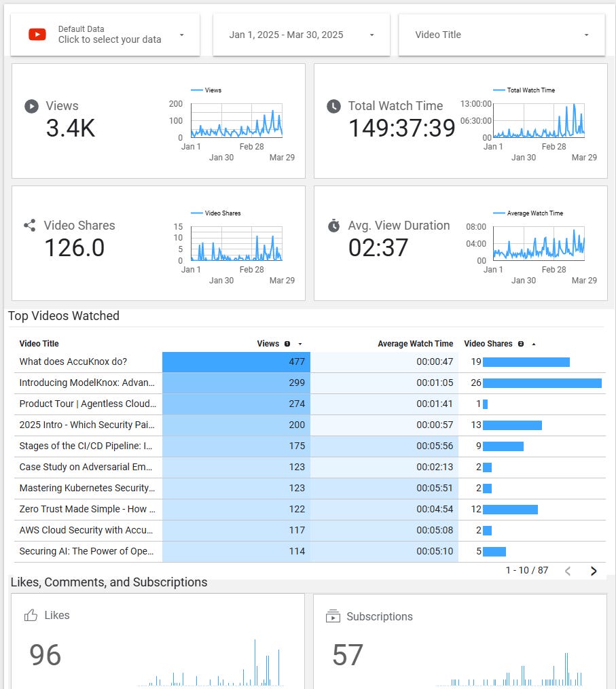Click the Views column header label
This screenshot has height=689, width=616.
[x=268, y=344]
